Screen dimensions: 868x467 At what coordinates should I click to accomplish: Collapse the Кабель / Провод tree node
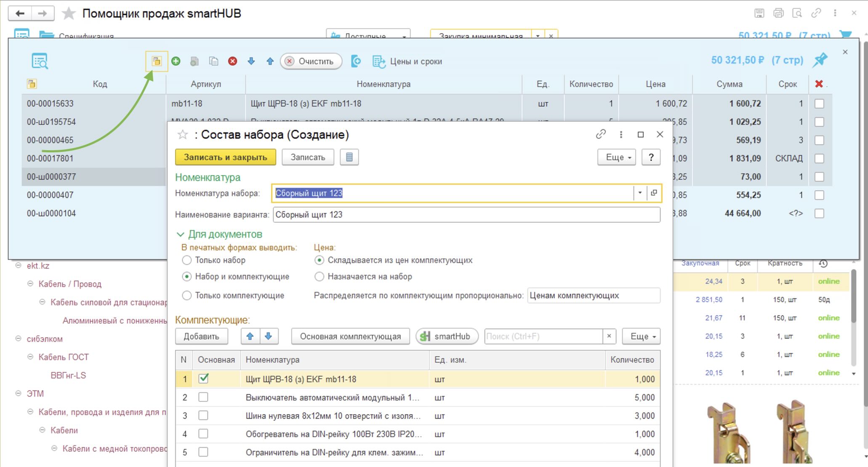(30, 284)
